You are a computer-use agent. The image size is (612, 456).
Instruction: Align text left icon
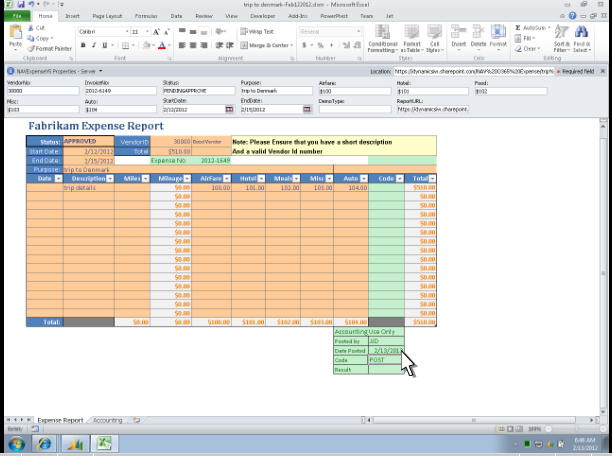(x=182, y=45)
